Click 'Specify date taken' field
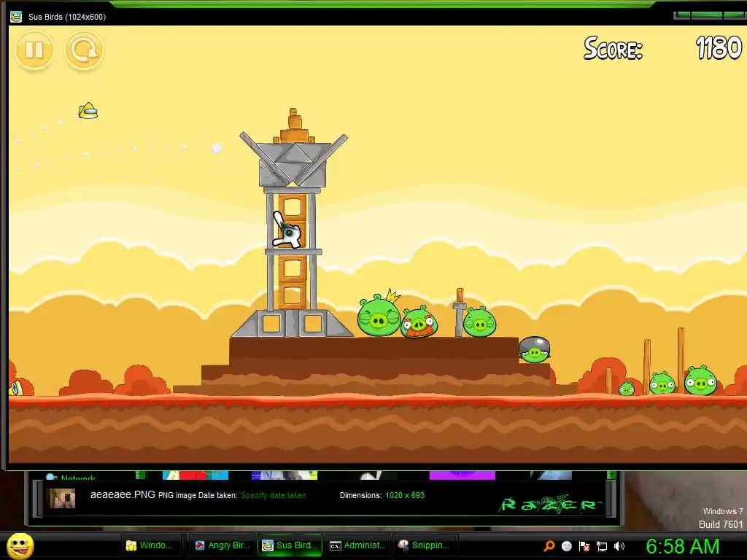This screenshot has width=747, height=560. coord(274,495)
